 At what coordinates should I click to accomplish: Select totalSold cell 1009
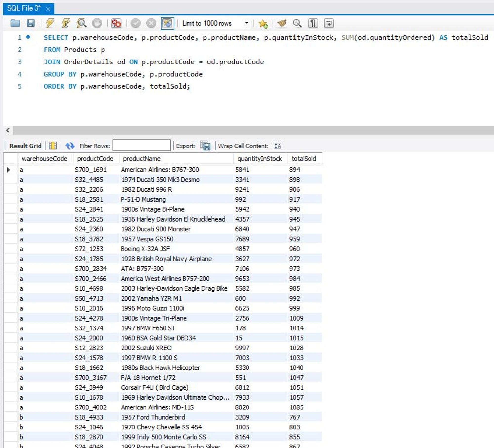(305, 318)
